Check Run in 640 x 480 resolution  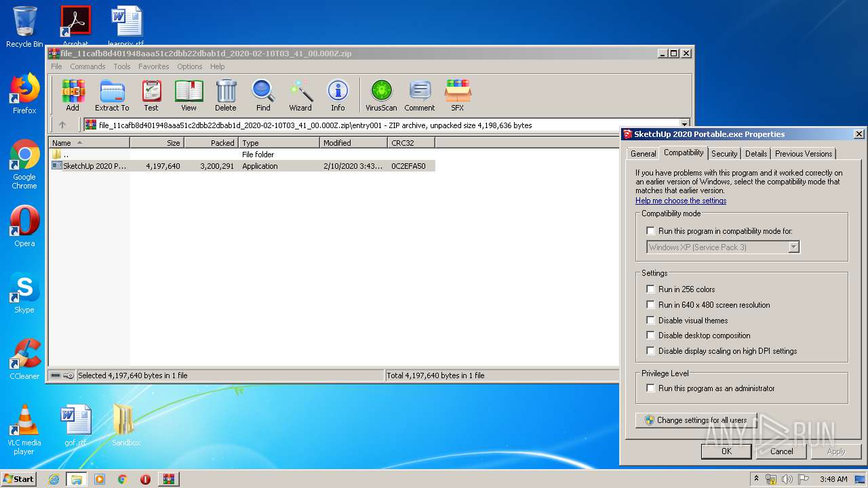point(651,305)
